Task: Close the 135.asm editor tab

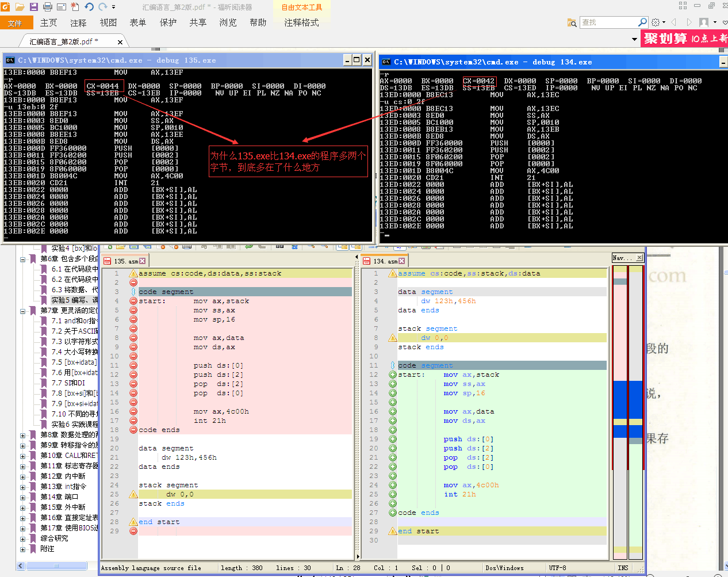Action: point(143,261)
